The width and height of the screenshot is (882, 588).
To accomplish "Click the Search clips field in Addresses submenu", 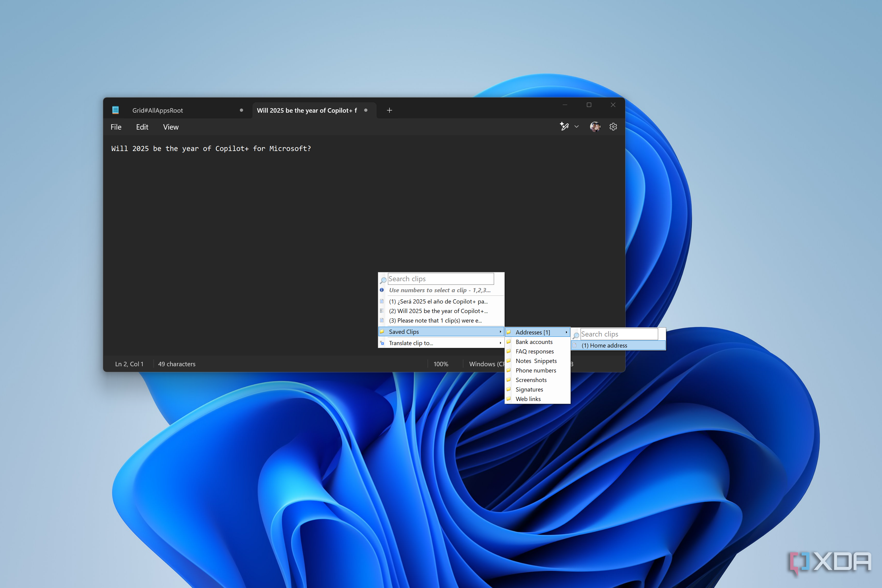I will 619,334.
